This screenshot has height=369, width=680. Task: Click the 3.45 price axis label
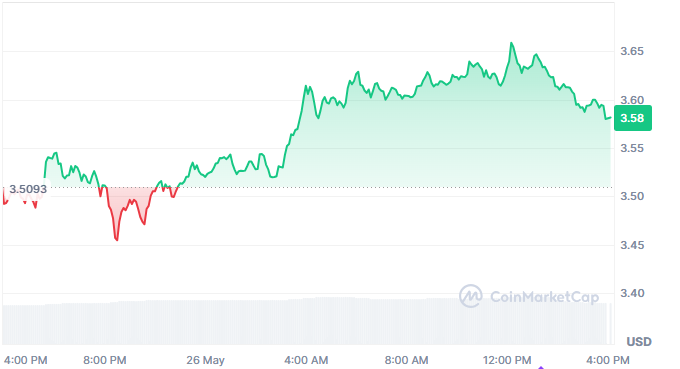[632, 245]
